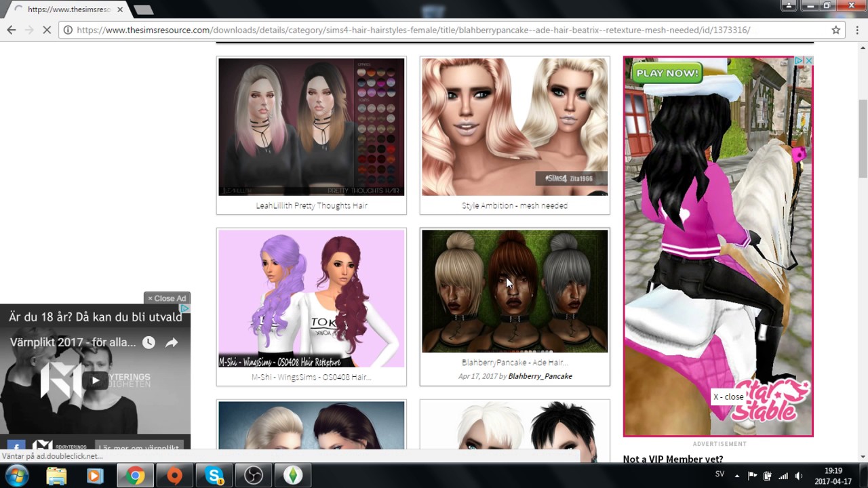Open The Sims 4 from the taskbar

293,476
